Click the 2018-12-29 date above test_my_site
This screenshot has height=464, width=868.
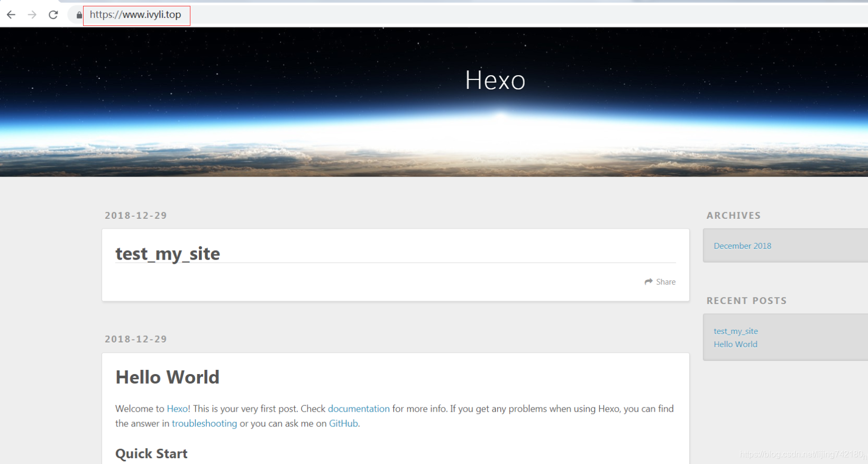(136, 216)
